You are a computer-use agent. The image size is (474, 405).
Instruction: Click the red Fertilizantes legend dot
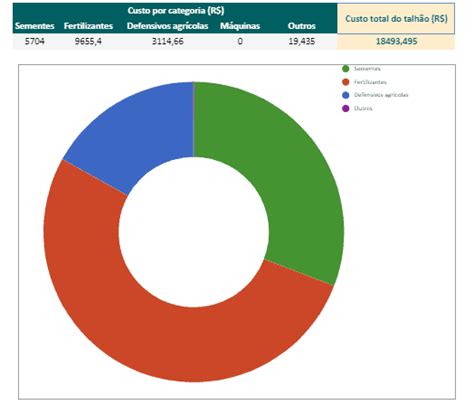[346, 82]
